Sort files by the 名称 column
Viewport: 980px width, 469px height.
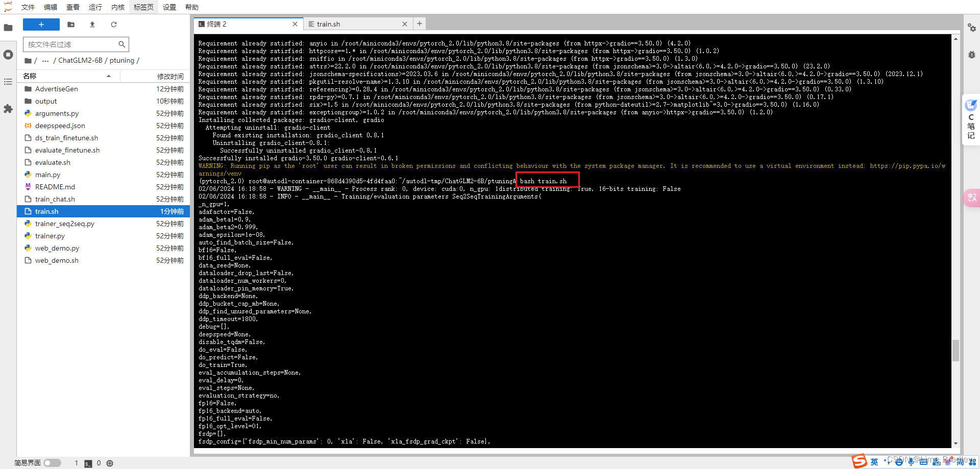click(69, 76)
